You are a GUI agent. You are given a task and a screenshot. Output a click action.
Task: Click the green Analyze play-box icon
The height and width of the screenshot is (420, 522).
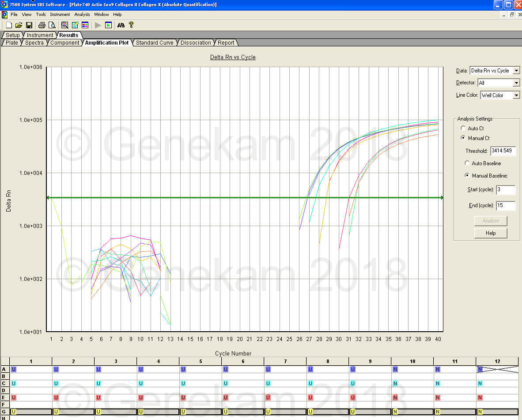pos(108,25)
